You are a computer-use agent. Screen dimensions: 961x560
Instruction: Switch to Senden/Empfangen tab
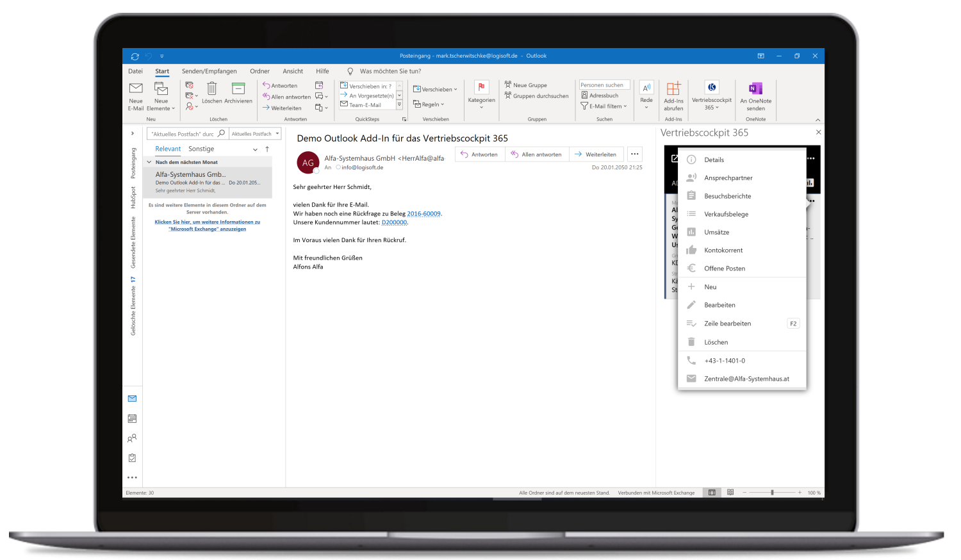[209, 71]
